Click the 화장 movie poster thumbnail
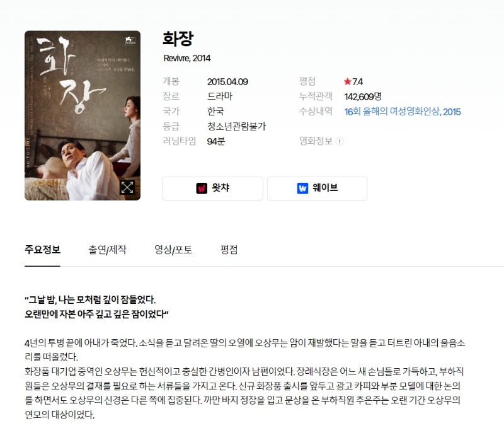Viewport: 504px width, 428px height. point(83,115)
